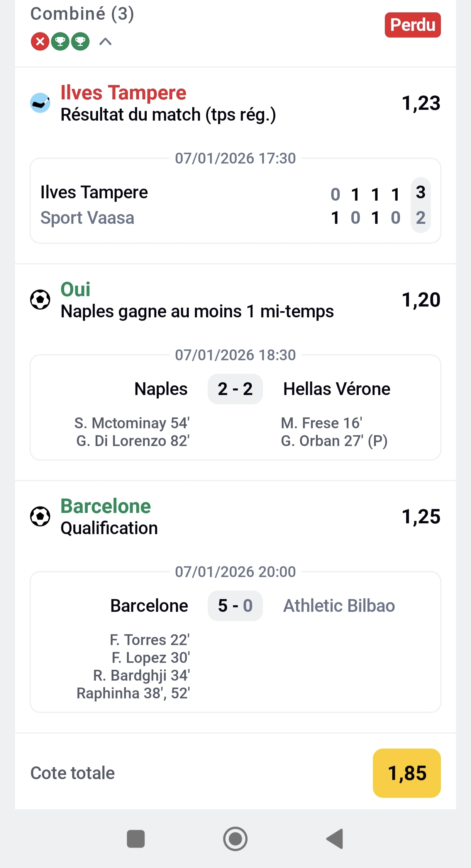Select the green Barcelone selection title
The height and width of the screenshot is (868, 471).
105,506
